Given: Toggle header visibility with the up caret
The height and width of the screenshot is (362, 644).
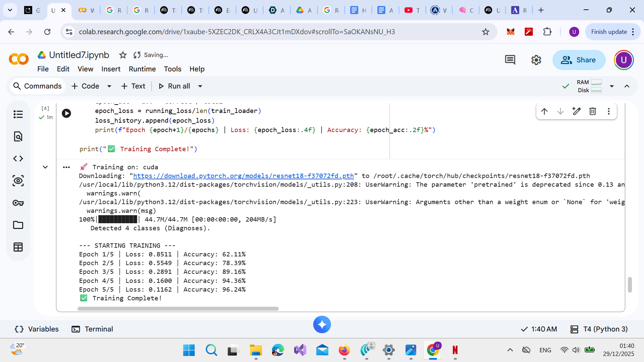Looking at the screenshot, I should (x=627, y=86).
